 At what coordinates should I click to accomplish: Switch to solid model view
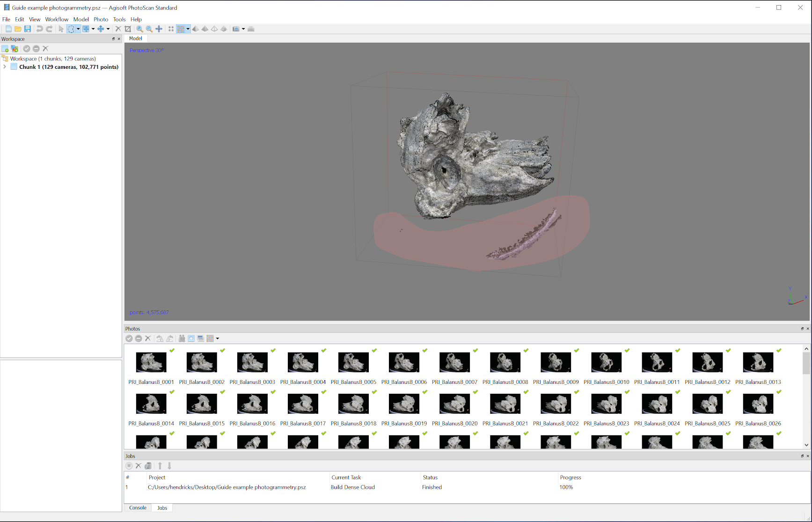pos(205,29)
